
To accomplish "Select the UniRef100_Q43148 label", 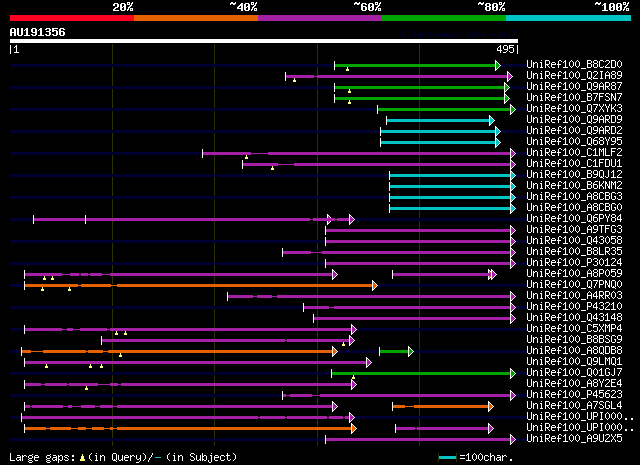I will point(574,318).
